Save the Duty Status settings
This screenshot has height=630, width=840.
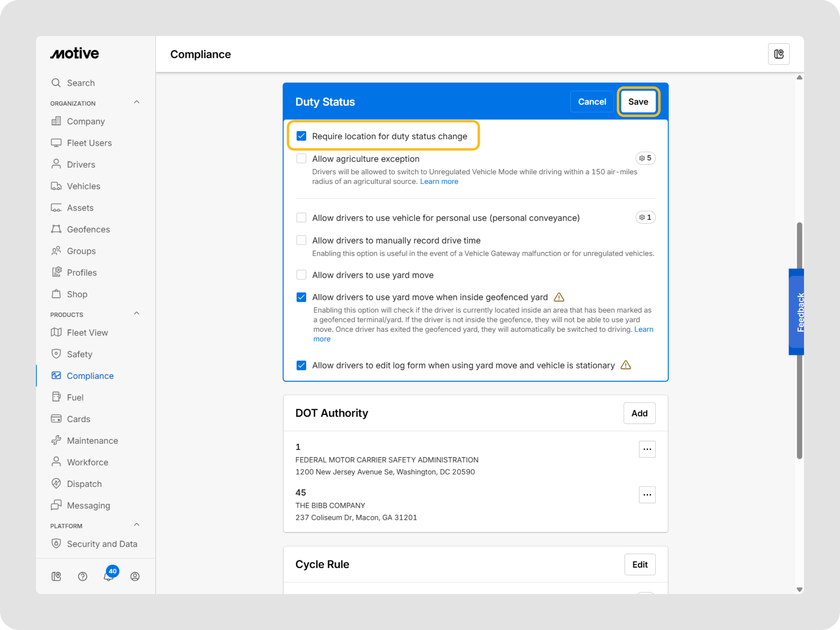coord(638,102)
